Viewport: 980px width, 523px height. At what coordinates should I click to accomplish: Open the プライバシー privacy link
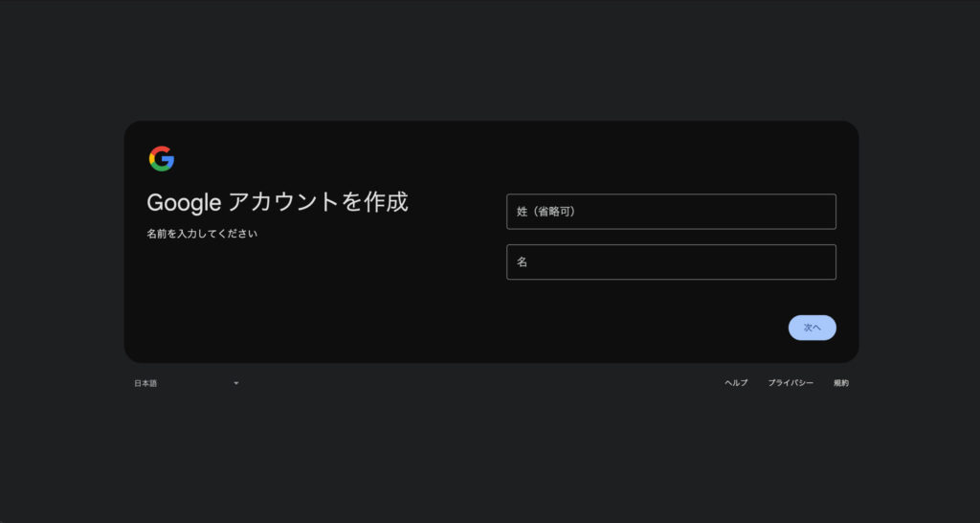(791, 383)
